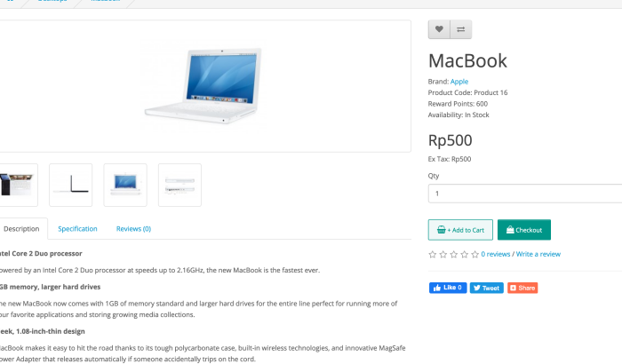
Task: Select the Description tab
Action: 22,229
